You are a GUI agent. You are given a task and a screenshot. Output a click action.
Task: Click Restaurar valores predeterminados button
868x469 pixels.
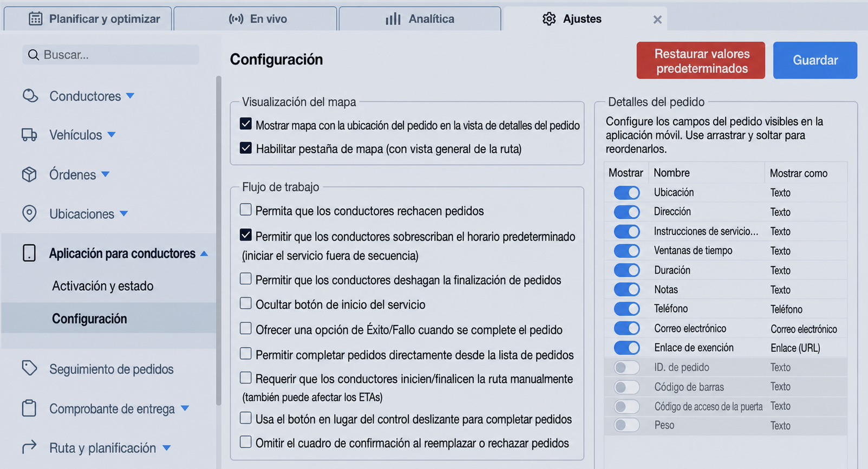click(701, 60)
